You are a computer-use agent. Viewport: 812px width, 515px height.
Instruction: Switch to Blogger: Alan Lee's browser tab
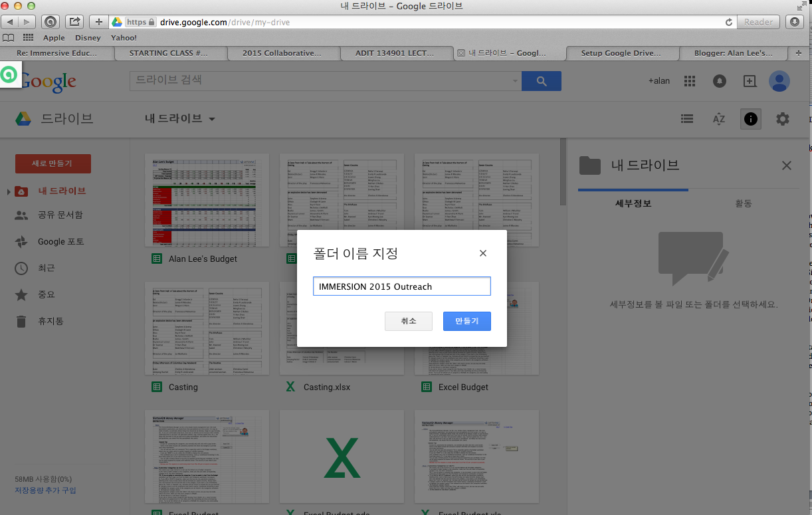pos(734,53)
